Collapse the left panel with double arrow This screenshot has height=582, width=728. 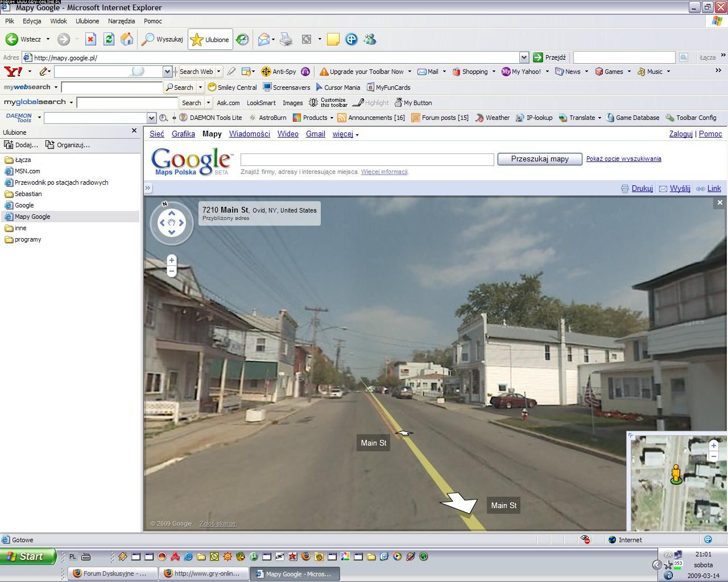148,188
